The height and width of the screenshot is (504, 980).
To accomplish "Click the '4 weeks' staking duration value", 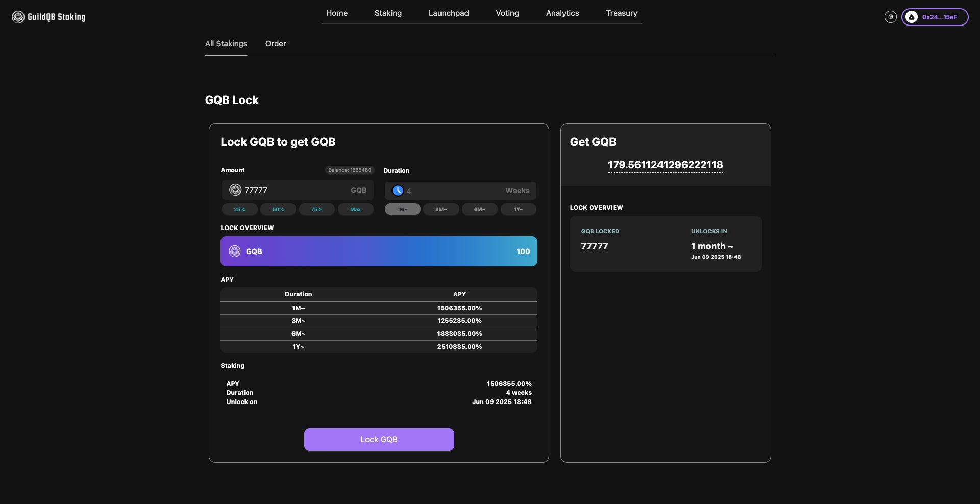I will coord(519,393).
